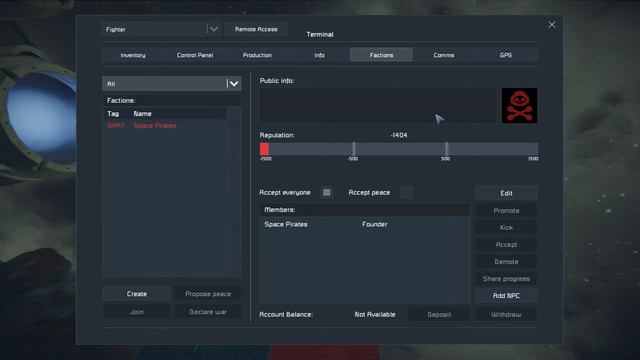Image resolution: width=640 pixels, height=360 pixels.
Task: Select the Factions tab
Action: [x=381, y=55]
